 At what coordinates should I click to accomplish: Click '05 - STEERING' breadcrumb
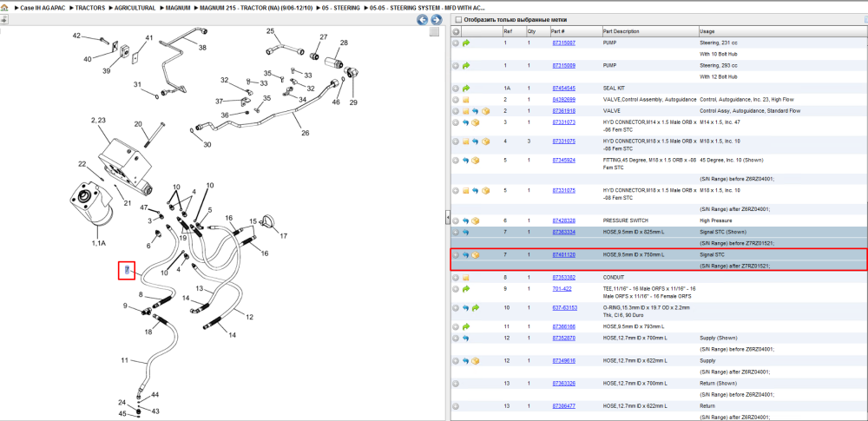point(340,9)
